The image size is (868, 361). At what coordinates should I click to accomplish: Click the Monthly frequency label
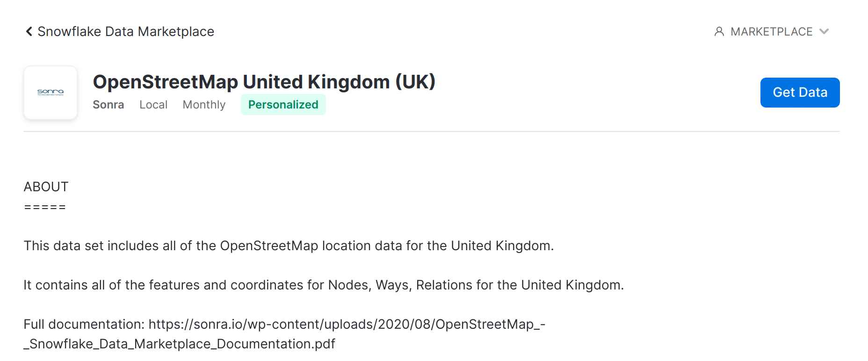click(204, 105)
